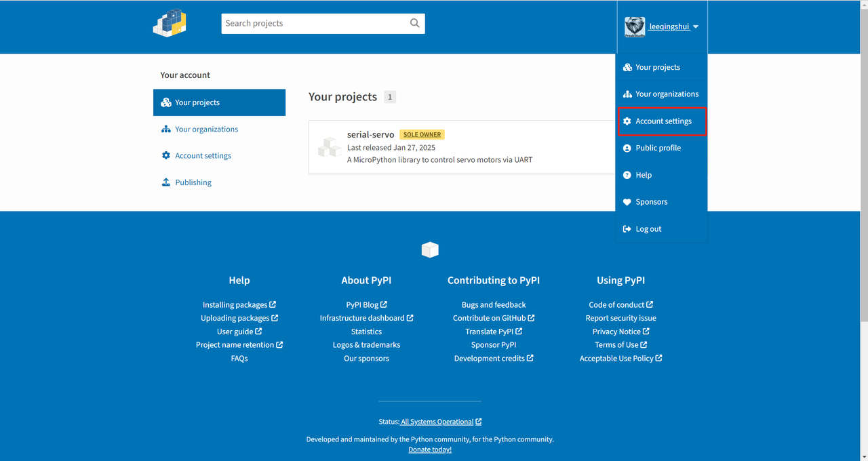Open Public profile menu entry
The width and height of the screenshot is (868, 461).
662,148
